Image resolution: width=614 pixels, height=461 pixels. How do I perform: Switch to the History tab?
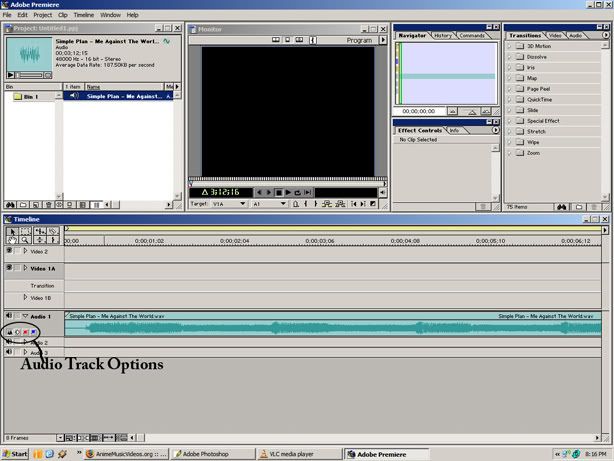coord(443,35)
